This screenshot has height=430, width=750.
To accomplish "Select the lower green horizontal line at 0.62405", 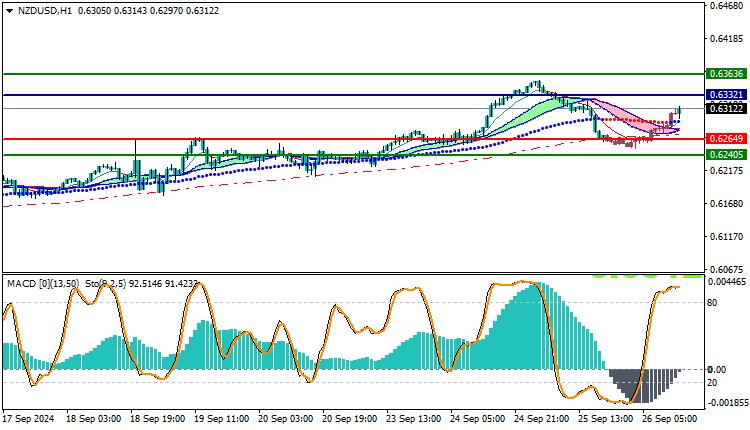I will point(354,155).
